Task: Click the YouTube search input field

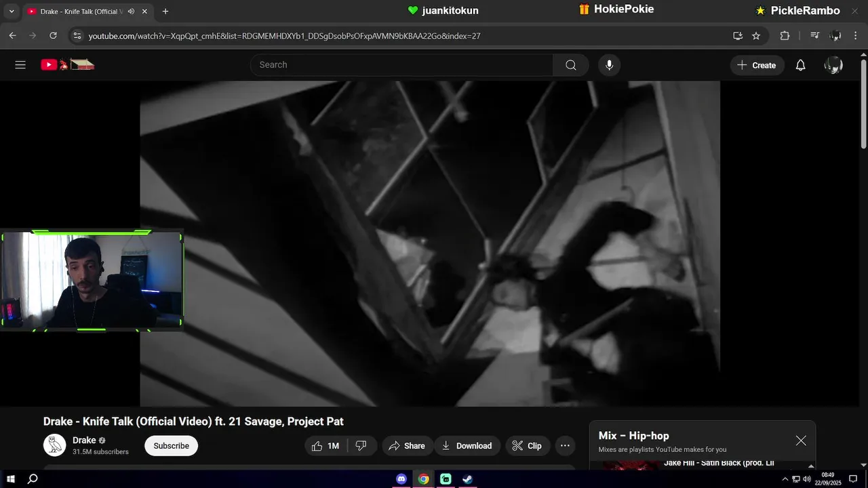Action: tap(401, 65)
